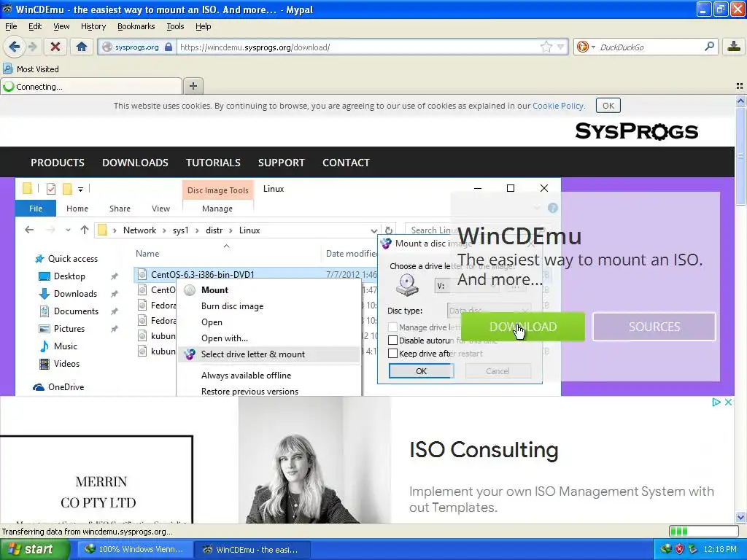
Task: Click the red shield tray icon
Action: pyautogui.click(x=679, y=550)
